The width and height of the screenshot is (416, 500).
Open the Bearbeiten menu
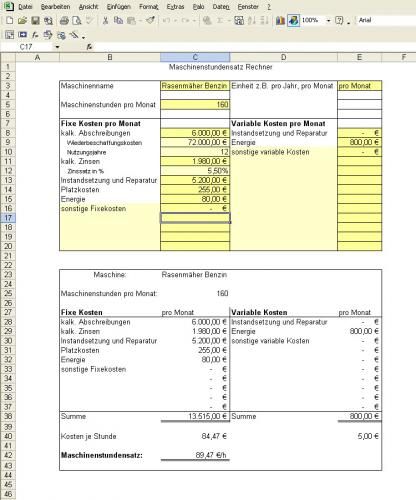pos(55,7)
